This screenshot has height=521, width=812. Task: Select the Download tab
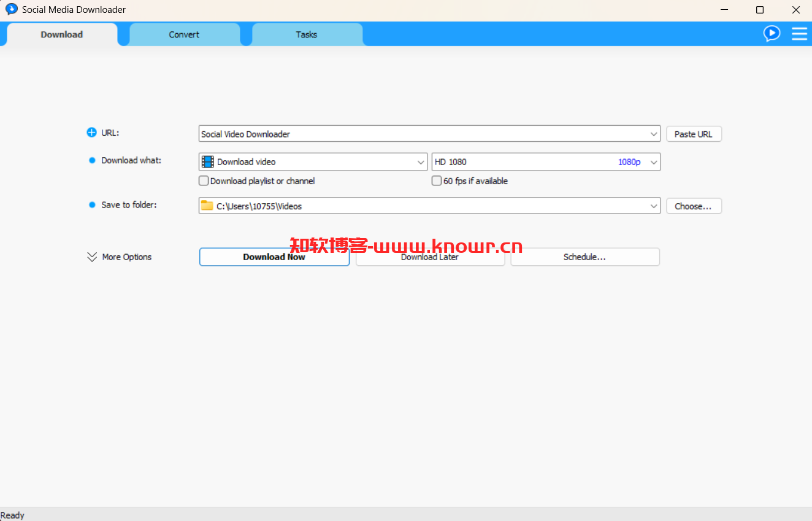(x=61, y=34)
